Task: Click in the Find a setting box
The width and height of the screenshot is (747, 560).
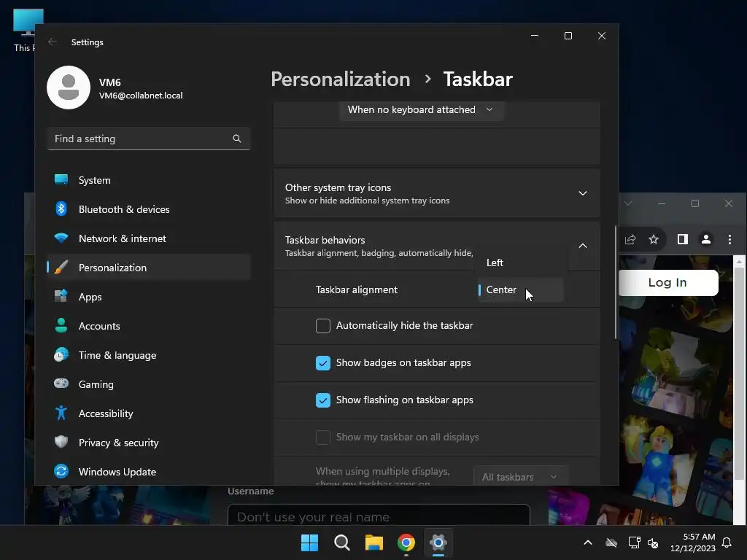Action: 149,139
